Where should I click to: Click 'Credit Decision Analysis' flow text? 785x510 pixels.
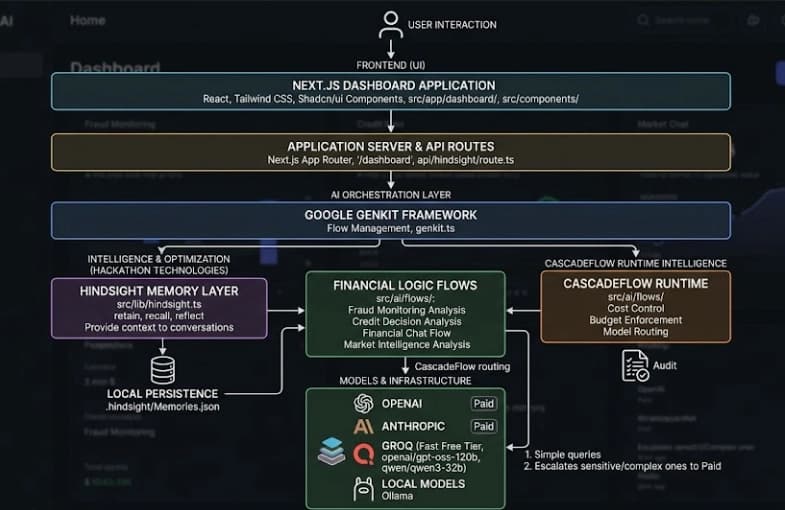407,322
